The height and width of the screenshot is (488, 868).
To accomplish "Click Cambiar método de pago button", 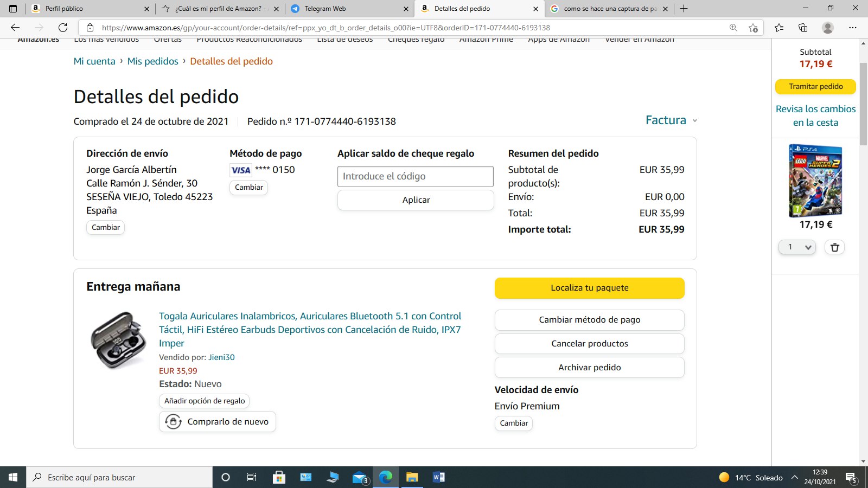I will click(590, 320).
